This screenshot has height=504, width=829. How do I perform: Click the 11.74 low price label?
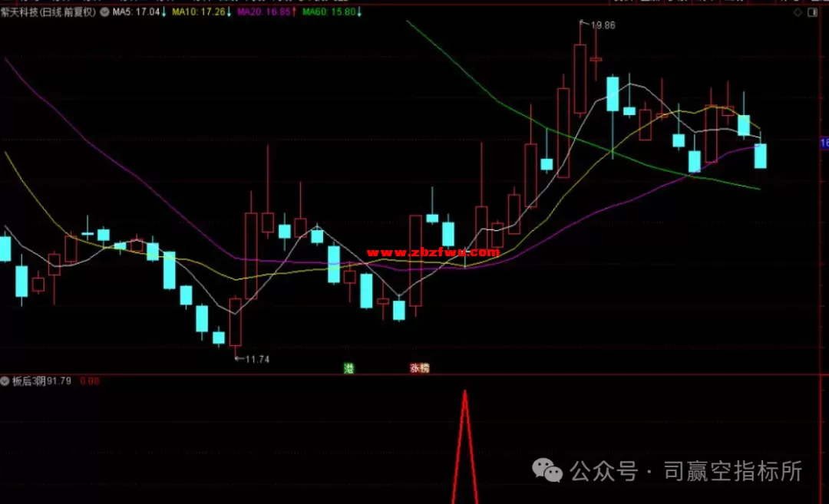point(257,359)
